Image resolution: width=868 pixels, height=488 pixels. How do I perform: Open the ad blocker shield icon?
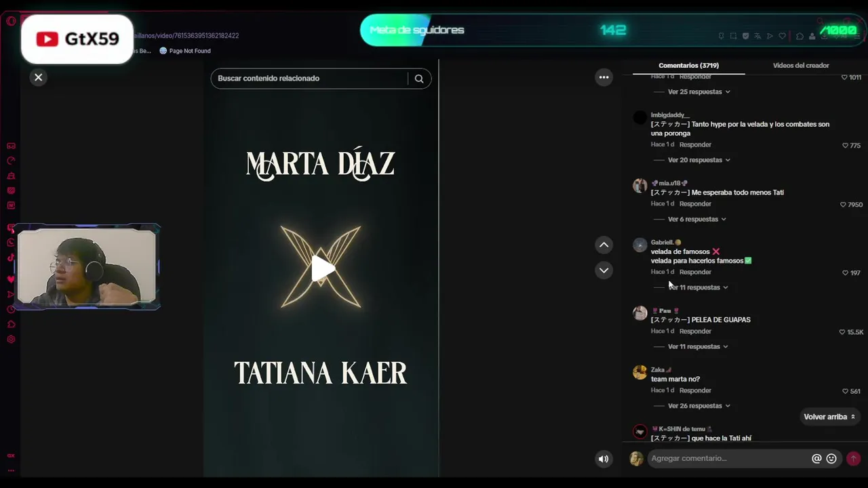[745, 36]
